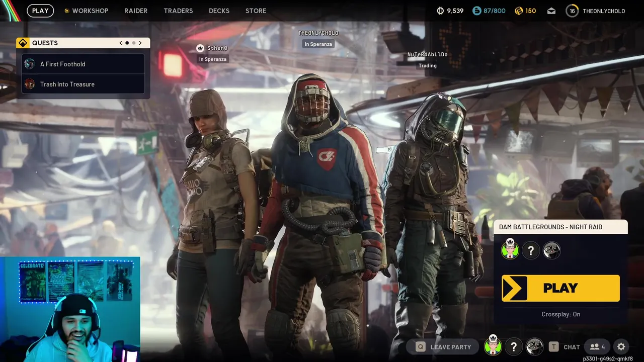Open the Store tab
Screen dimensions: 644x362
256,11
